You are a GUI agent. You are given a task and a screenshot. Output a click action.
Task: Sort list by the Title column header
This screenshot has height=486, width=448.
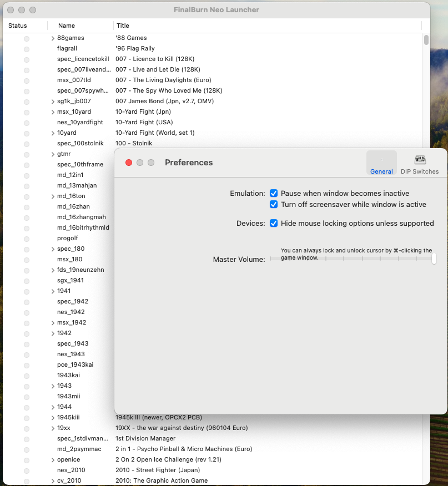pos(123,26)
